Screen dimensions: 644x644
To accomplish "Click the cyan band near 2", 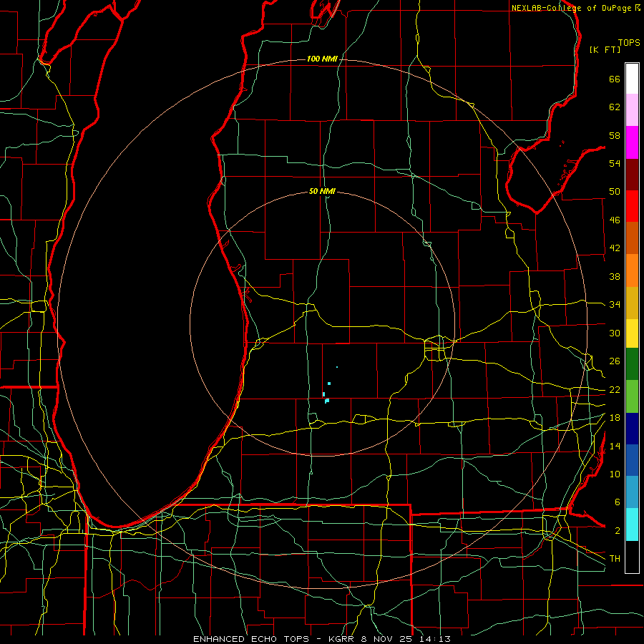I will pos(632,525).
